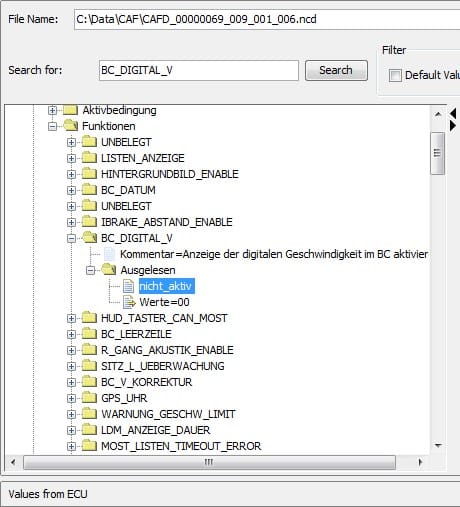Expand the Aktivbedingung node
Viewport: 460px width, 507px height.
pyautogui.click(x=52, y=110)
